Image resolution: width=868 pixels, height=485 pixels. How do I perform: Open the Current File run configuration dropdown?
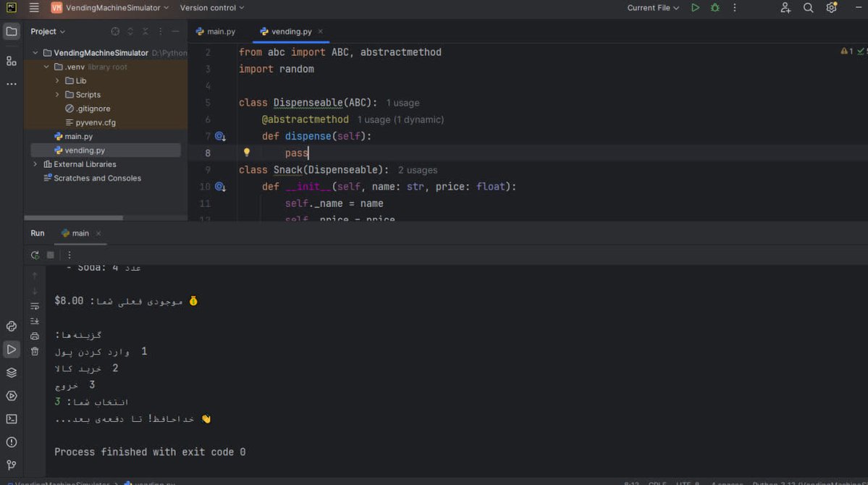pyautogui.click(x=652, y=7)
